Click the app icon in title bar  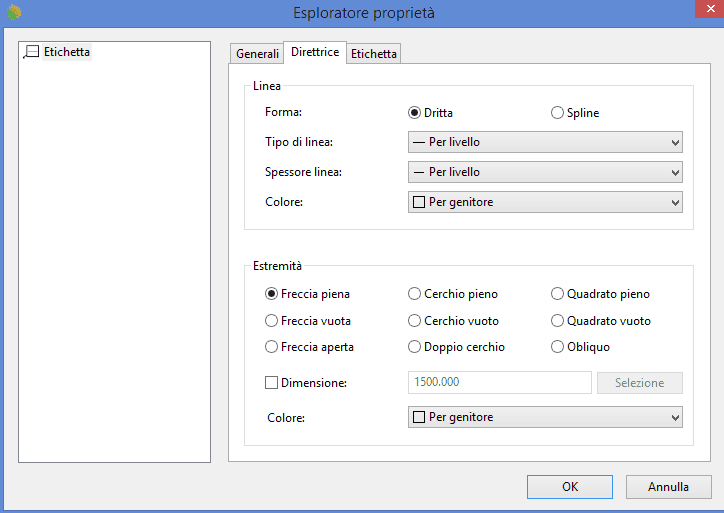[x=13, y=13]
